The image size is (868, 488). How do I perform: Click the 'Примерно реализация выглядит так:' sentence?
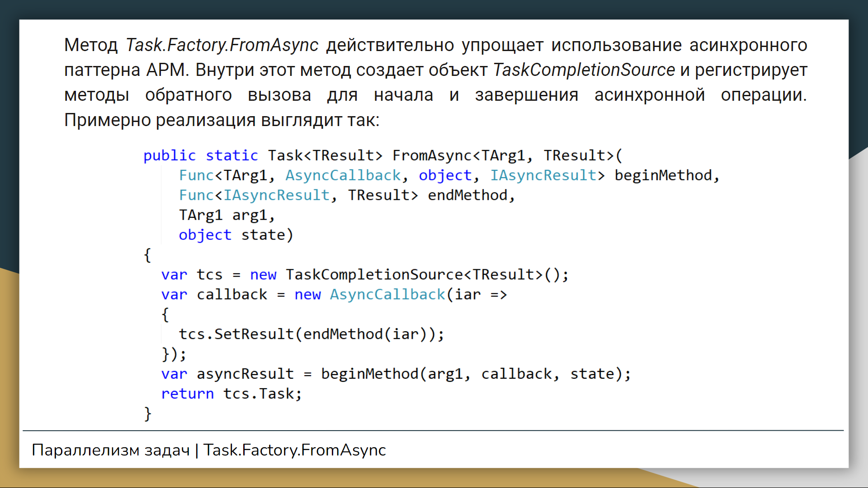[x=222, y=120]
